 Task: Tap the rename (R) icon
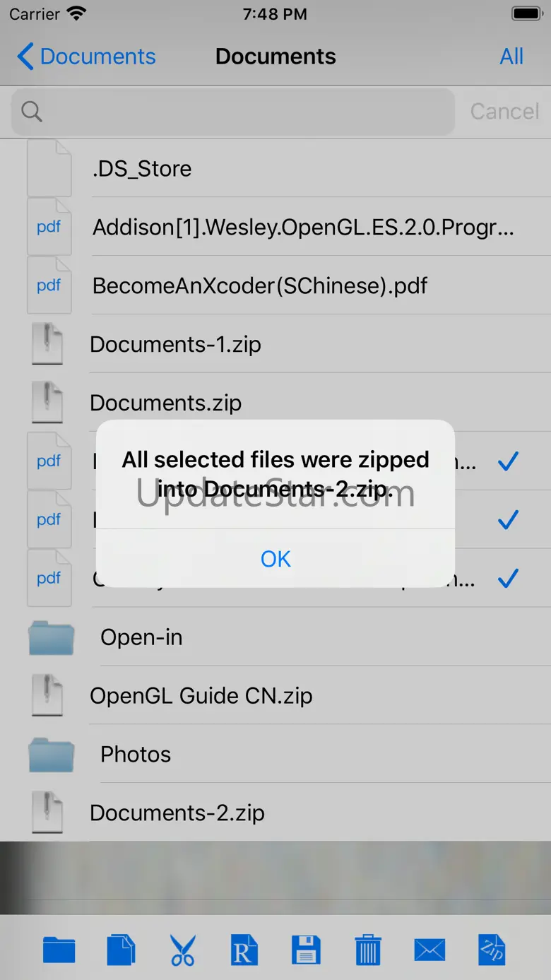pos(244,950)
